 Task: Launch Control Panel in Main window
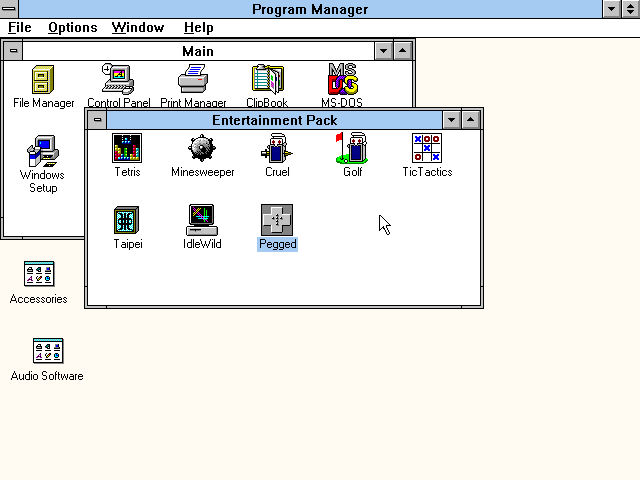(x=118, y=79)
